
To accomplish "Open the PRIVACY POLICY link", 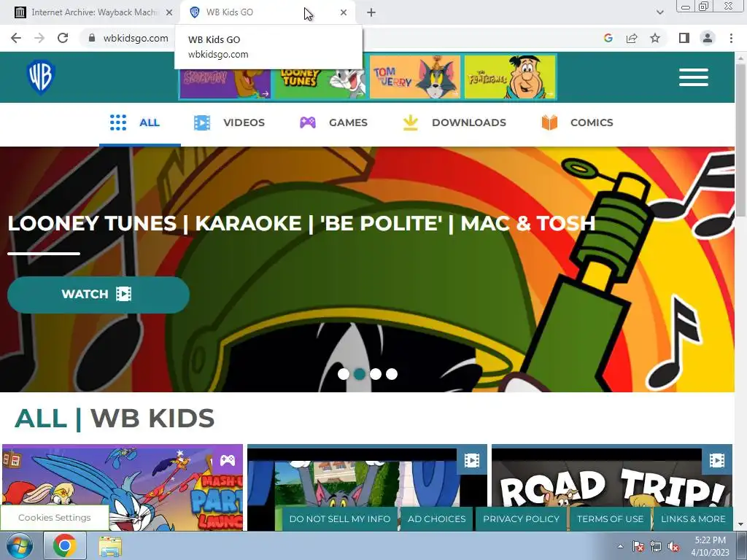I will click(x=521, y=519).
